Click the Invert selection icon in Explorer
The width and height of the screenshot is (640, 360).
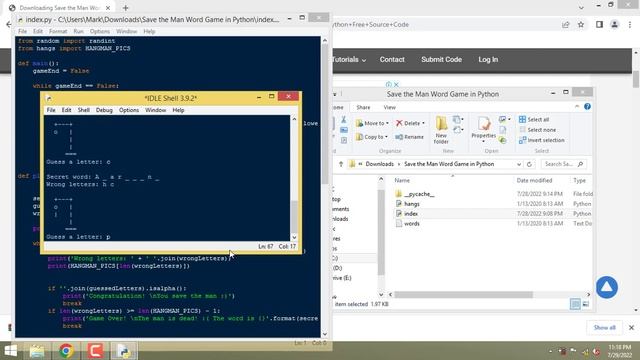coord(522,140)
